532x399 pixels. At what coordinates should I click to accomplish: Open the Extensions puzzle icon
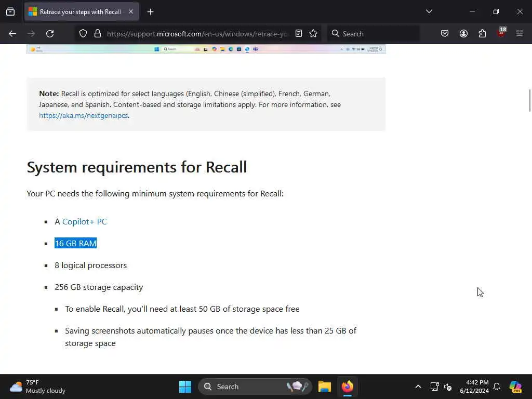[482, 34]
